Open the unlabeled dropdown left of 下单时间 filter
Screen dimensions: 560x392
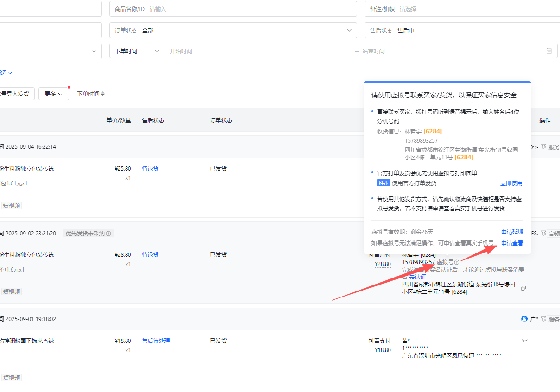coord(51,51)
